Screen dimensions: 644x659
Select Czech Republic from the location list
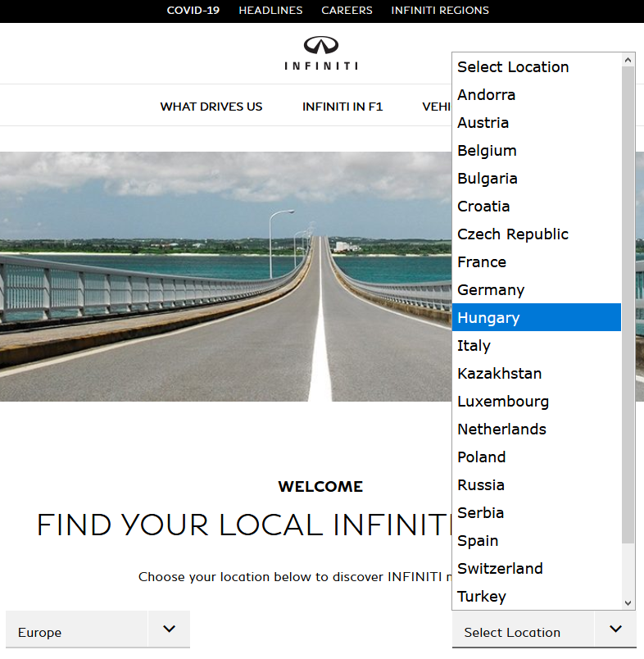537,234
